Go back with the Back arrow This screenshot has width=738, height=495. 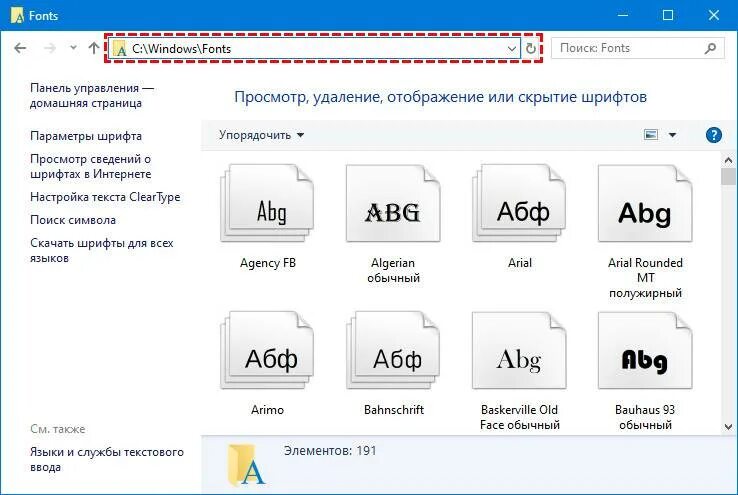20,48
